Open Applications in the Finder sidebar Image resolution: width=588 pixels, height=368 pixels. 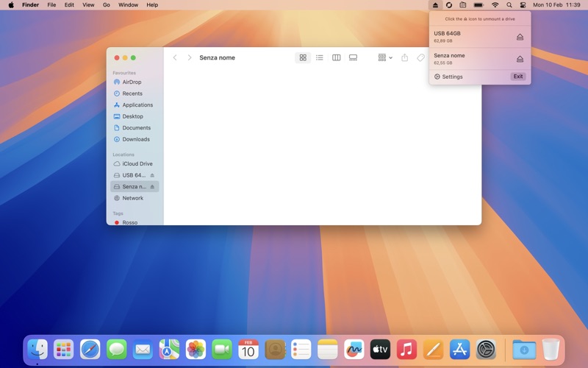pyautogui.click(x=135, y=105)
